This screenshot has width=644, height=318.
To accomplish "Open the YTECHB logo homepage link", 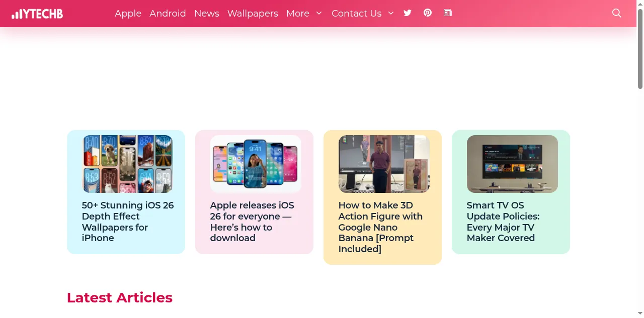I will (x=37, y=14).
